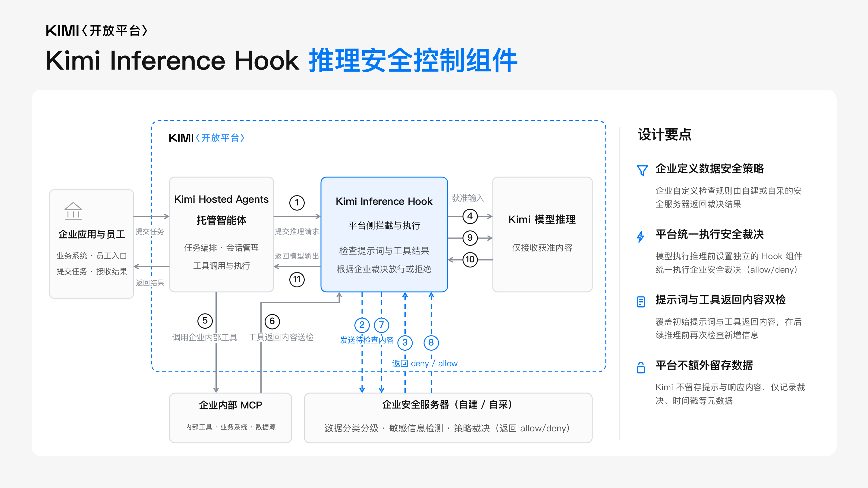Viewport: 868px width, 488px height.
Task: Click the blue 发送待检查内容 label
Action: (x=366, y=340)
